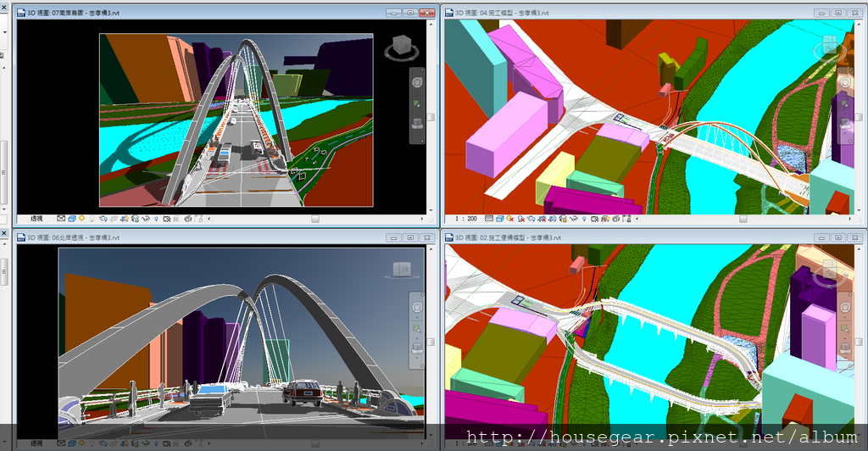Toggle Sun Path in 07南岸鳥瞰 view
The width and height of the screenshot is (868, 451).
[81, 218]
